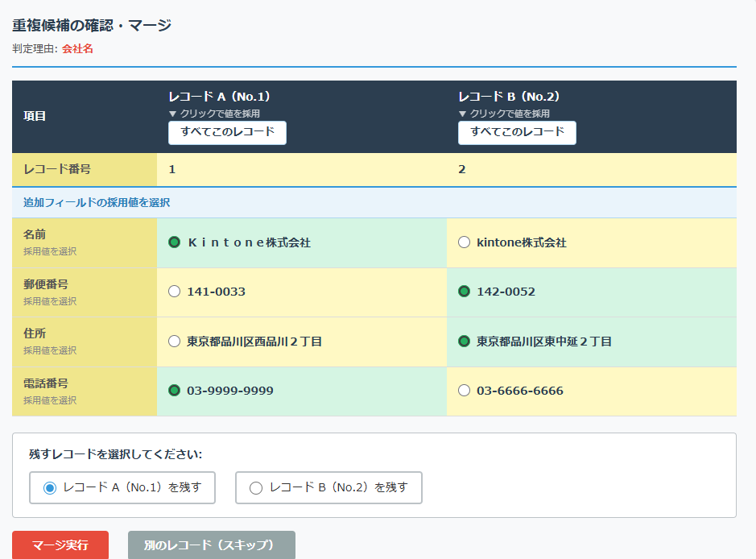Select postal code 141-0033 radio
Image resolution: width=756 pixels, height=559 pixels.
click(x=174, y=292)
